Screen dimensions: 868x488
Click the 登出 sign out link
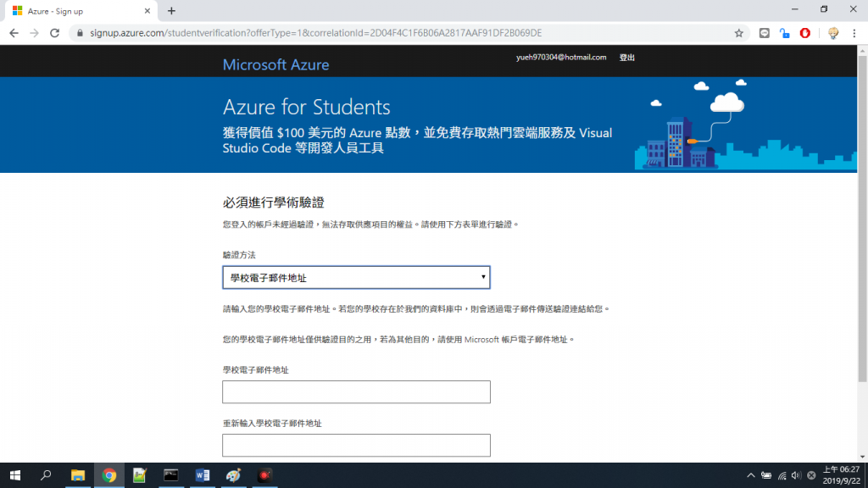[626, 58]
